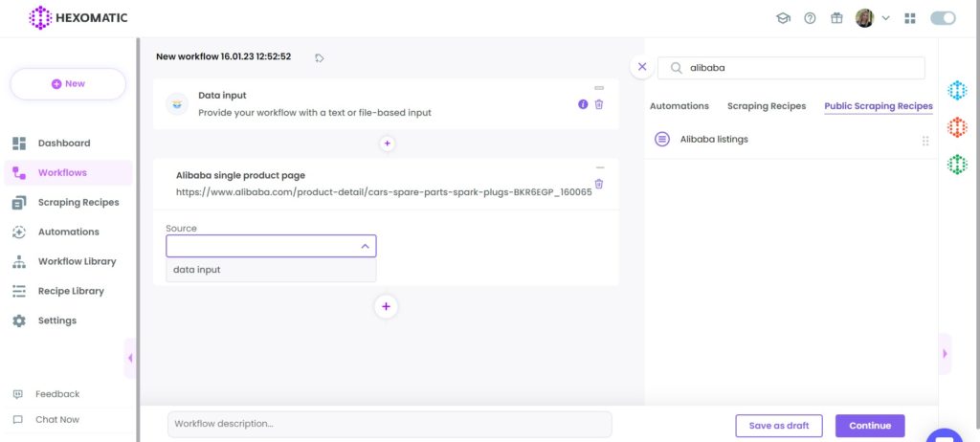Viewport: 980px width, 442px height.
Task: Open the help question mark icon
Action: point(810,18)
